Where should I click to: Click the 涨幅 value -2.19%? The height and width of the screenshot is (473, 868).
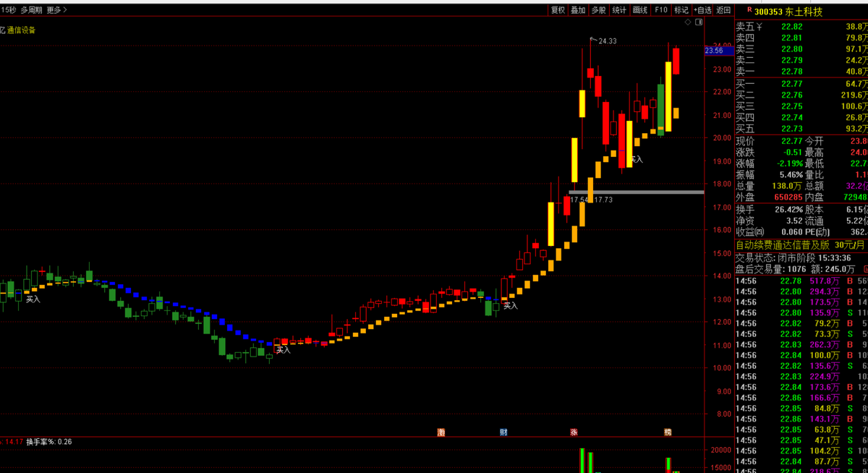click(788, 163)
